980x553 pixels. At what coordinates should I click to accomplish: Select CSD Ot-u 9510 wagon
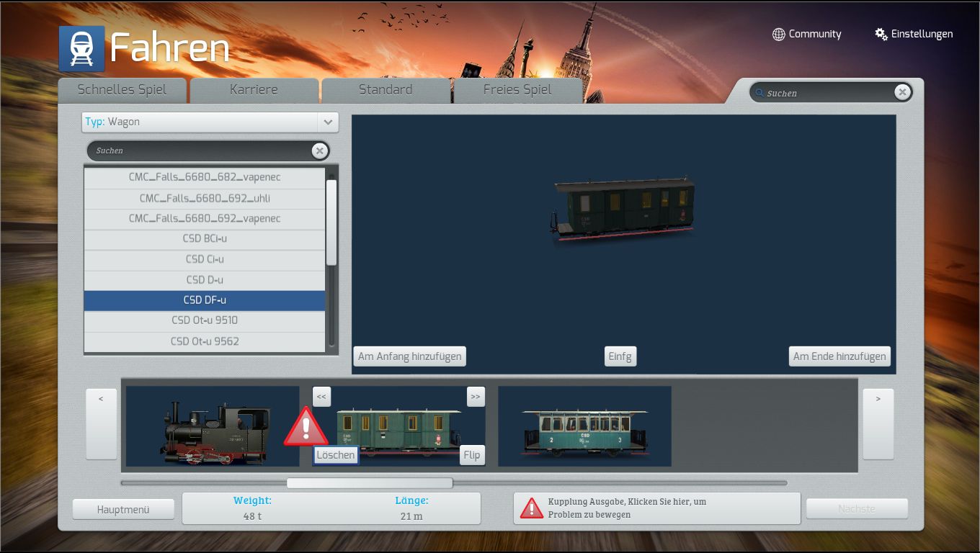tap(205, 320)
